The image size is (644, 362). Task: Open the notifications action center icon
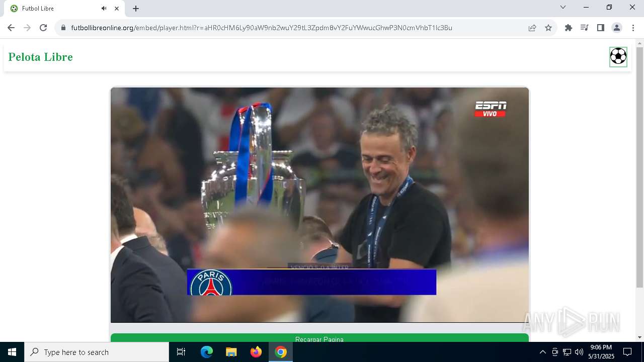pyautogui.click(x=627, y=352)
